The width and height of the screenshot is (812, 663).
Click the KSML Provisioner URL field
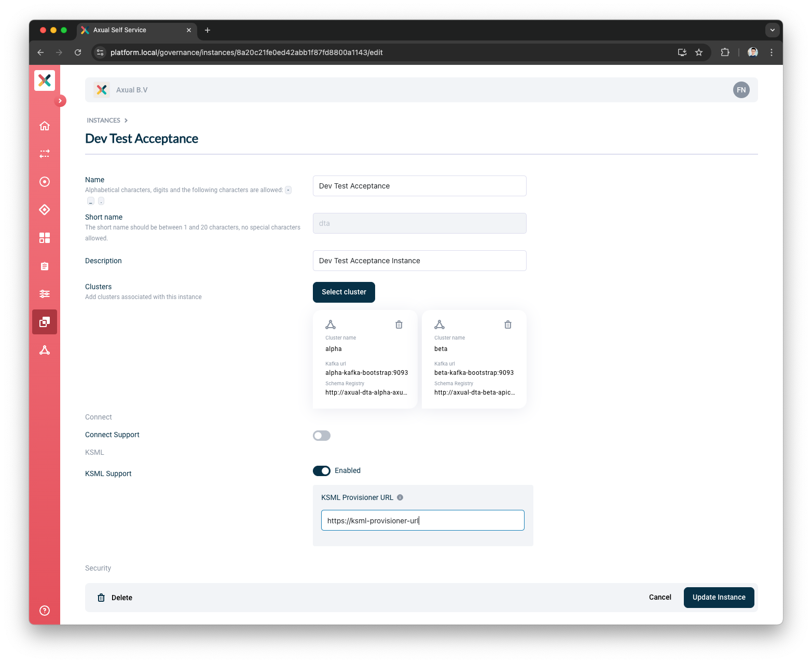tap(423, 520)
